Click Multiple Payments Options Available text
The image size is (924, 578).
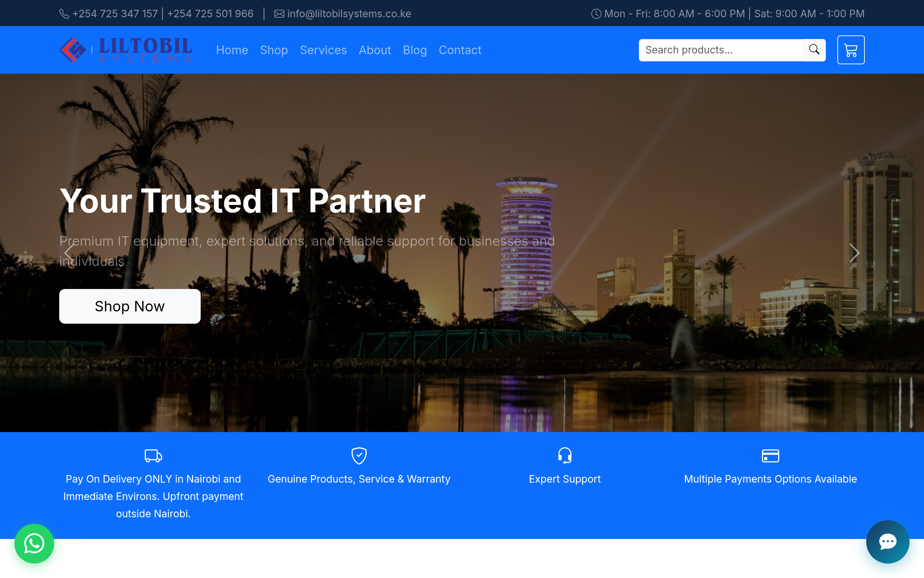770,479
